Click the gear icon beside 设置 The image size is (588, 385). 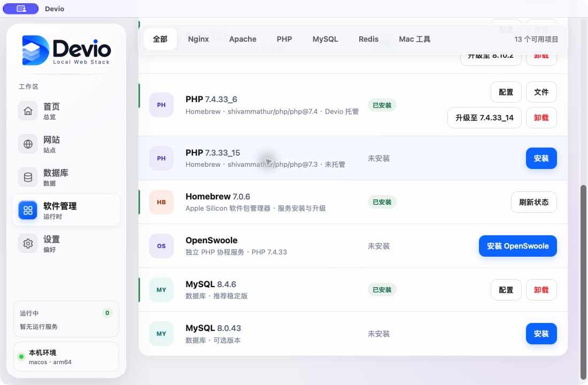28,243
